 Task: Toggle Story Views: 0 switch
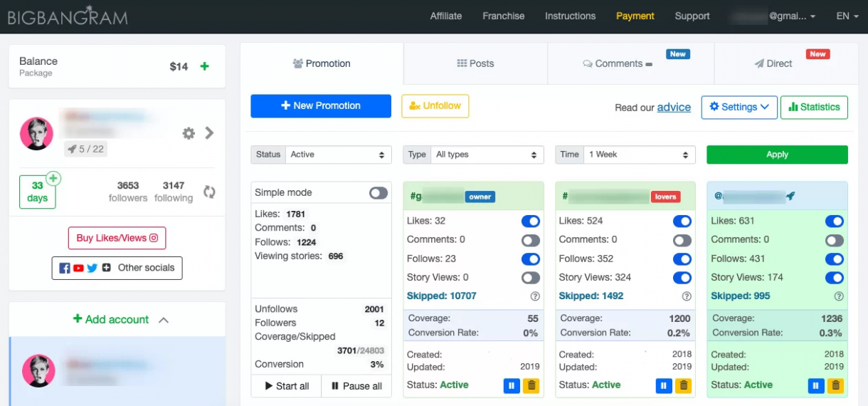[x=531, y=278]
